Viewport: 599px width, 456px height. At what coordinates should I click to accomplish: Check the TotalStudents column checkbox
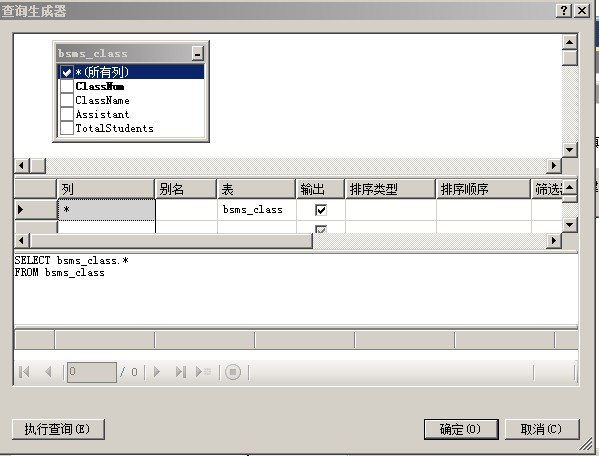tap(66, 128)
